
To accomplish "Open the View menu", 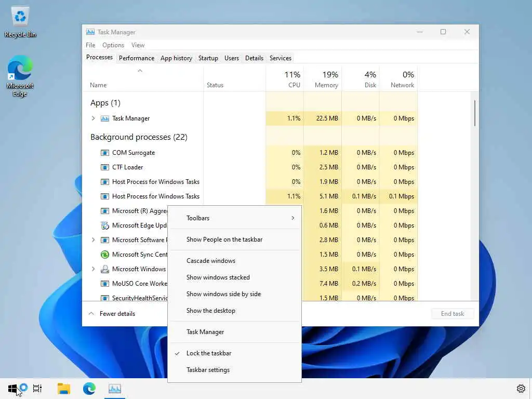I will tap(138, 45).
